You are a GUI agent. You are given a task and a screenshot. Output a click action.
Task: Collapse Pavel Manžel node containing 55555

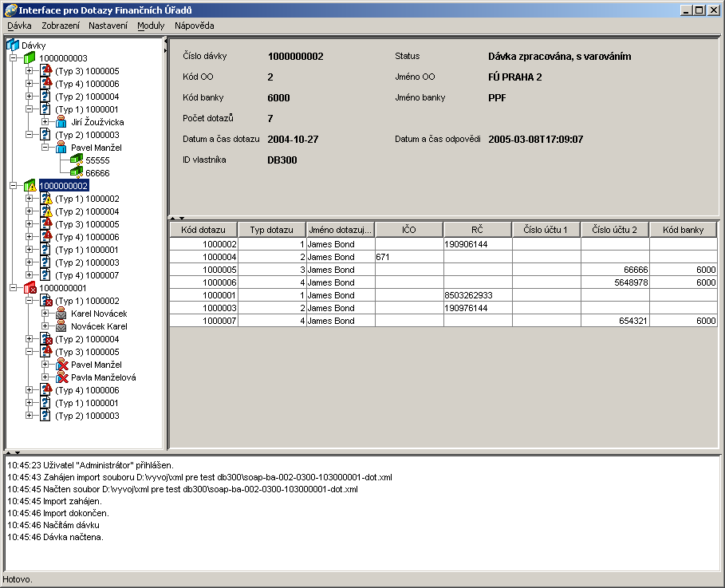click(45, 147)
